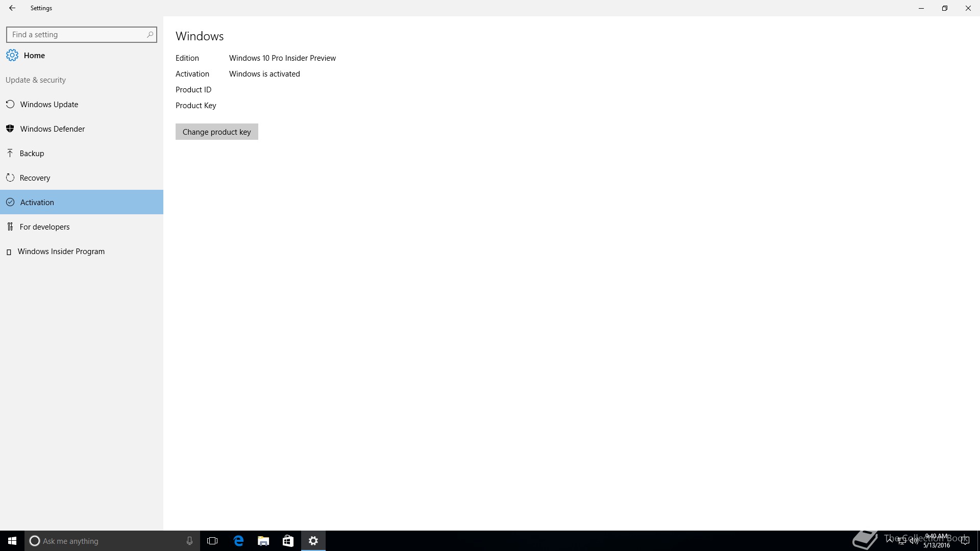Minimize the Settings window
Screen dimensions: 980x551
[921, 8]
